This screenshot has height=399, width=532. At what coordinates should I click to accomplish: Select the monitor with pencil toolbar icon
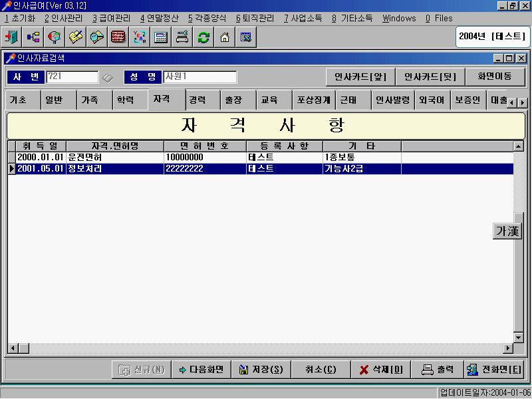pyautogui.click(x=245, y=37)
